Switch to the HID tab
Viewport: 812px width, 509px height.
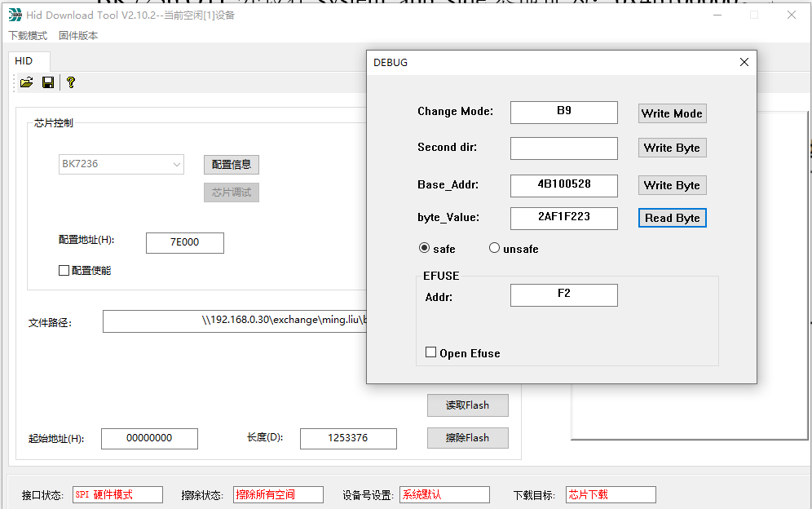[24, 61]
